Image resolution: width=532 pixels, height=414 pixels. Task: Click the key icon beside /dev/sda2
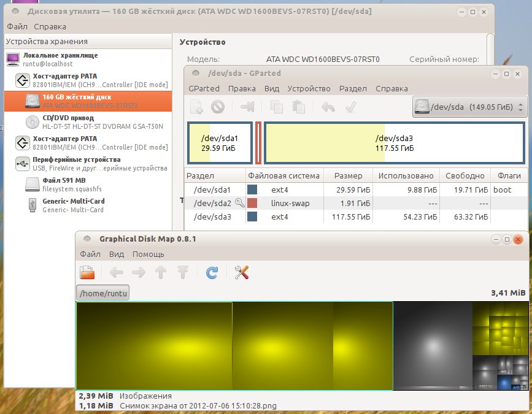[239, 203]
